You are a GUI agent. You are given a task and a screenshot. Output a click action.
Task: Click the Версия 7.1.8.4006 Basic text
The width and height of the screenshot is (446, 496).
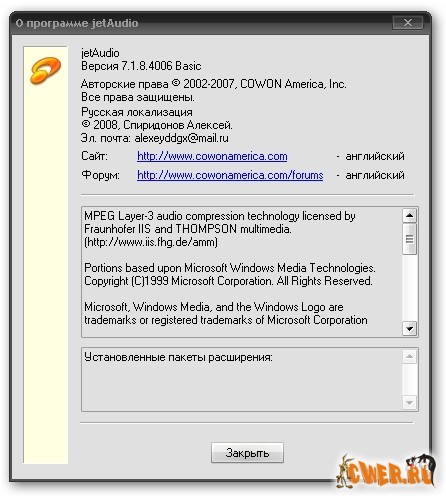coord(141,66)
